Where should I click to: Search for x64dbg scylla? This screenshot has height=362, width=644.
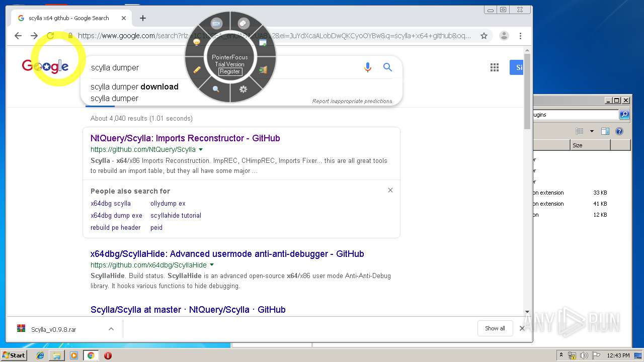pos(111,204)
